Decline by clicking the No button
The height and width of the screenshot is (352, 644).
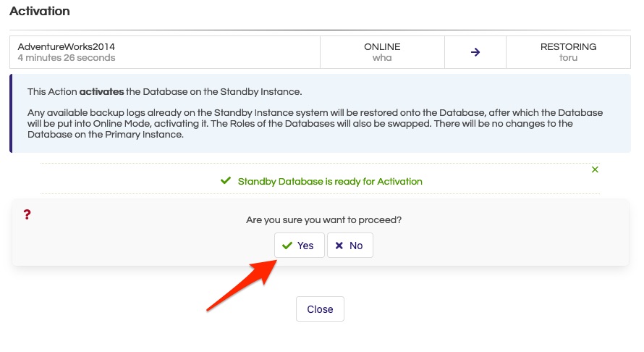click(x=350, y=246)
